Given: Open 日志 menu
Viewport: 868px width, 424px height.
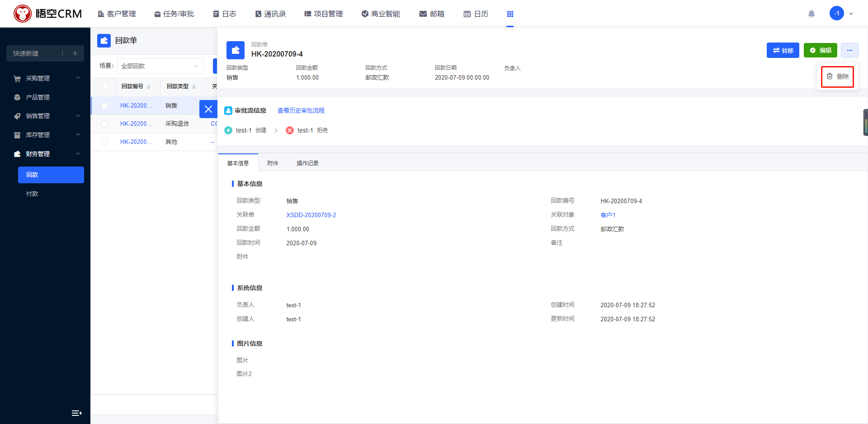Looking at the screenshot, I should tap(225, 14).
